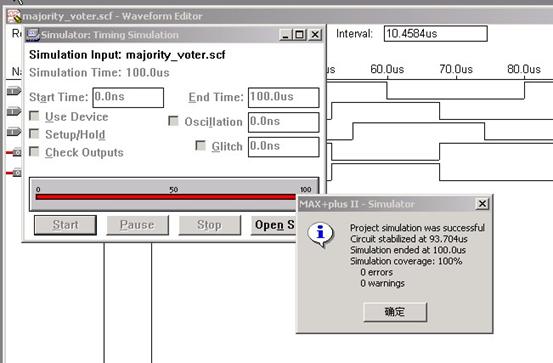Enable the Use Device checkbox
Image resolution: width=553 pixels, height=363 pixels.
pyautogui.click(x=34, y=116)
